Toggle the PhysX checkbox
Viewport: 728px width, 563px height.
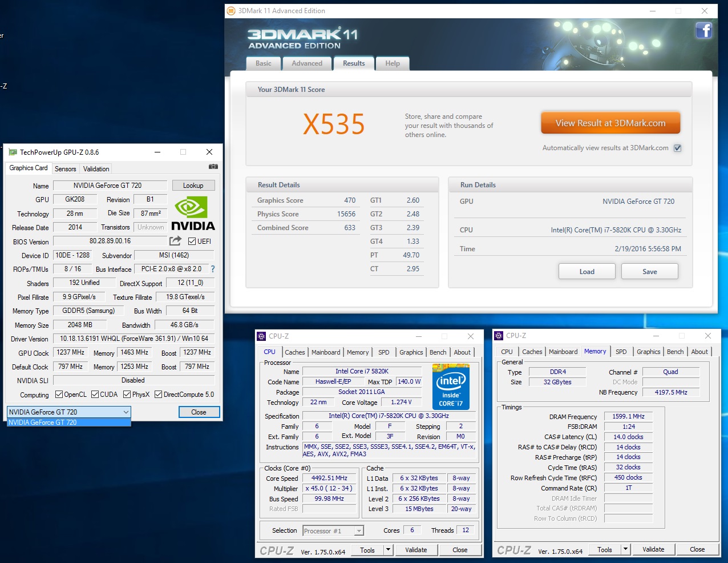(x=127, y=395)
